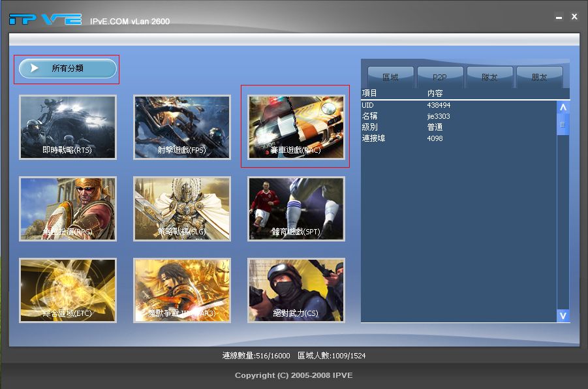Select the UID value 438494
Screen dimensions: 588x389
pyautogui.click(x=439, y=106)
